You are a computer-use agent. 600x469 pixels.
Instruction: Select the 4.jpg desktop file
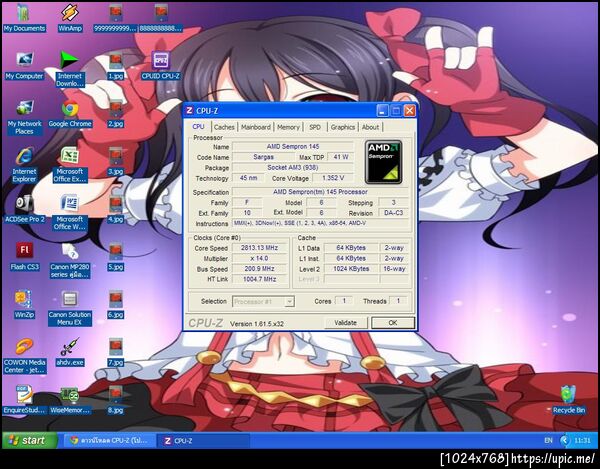(x=116, y=209)
